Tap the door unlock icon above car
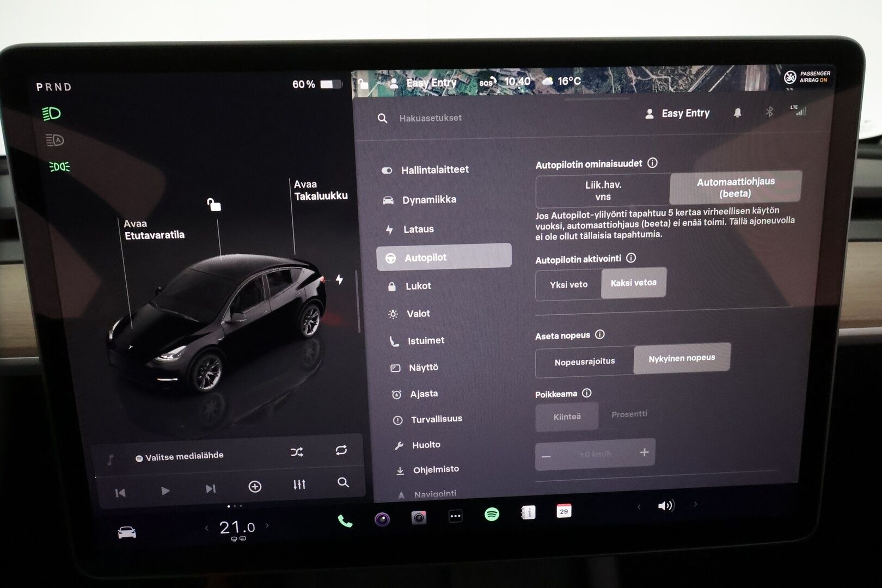 tap(214, 205)
